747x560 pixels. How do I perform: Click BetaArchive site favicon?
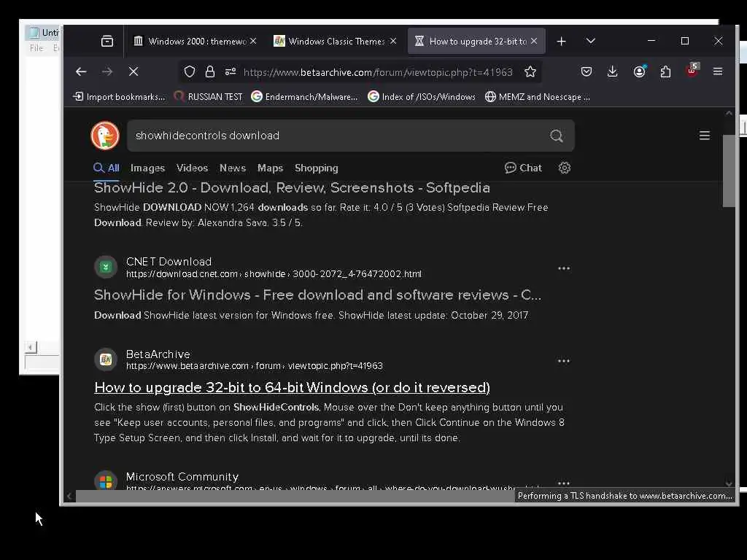[x=106, y=359]
